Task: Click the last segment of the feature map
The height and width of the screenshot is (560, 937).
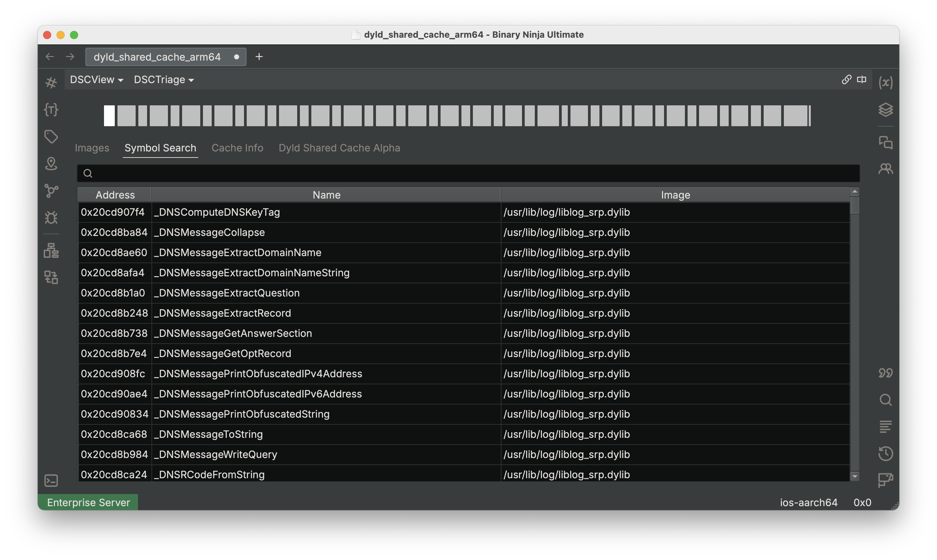Action: coord(809,115)
